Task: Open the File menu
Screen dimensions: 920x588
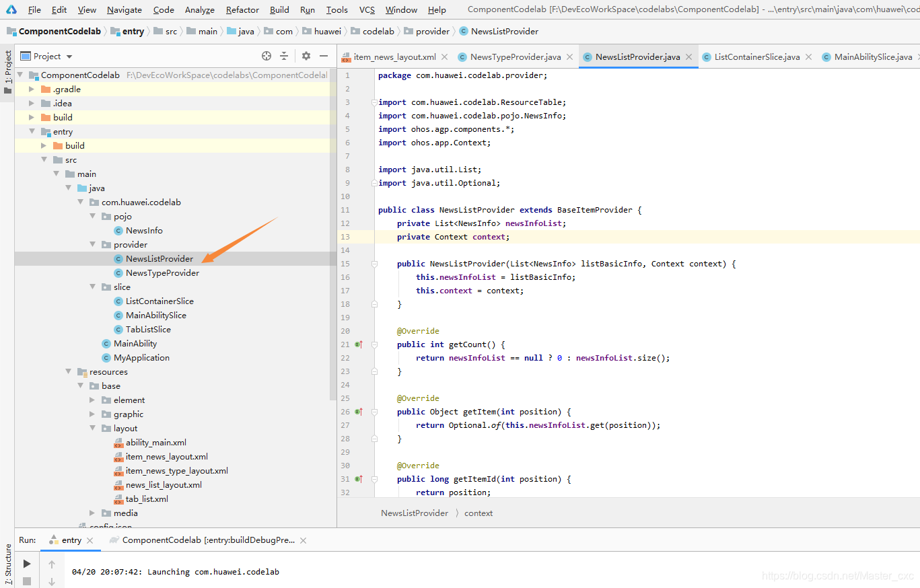Action: (x=34, y=9)
